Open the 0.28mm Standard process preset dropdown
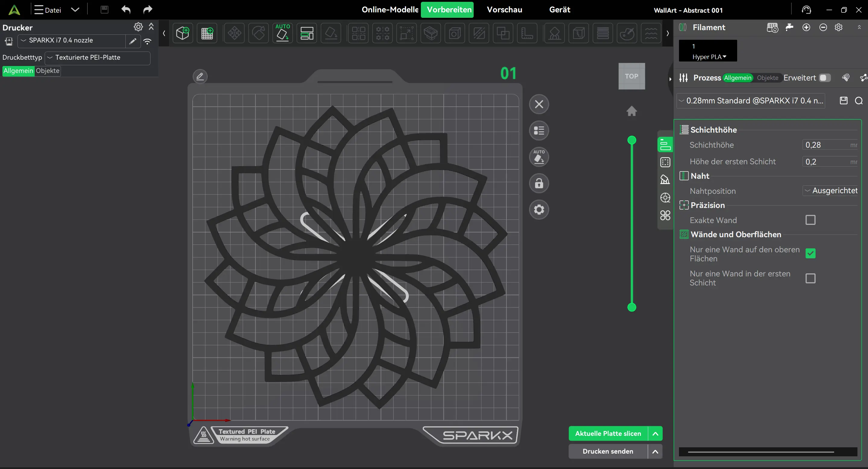This screenshot has height=469, width=868. click(751, 101)
